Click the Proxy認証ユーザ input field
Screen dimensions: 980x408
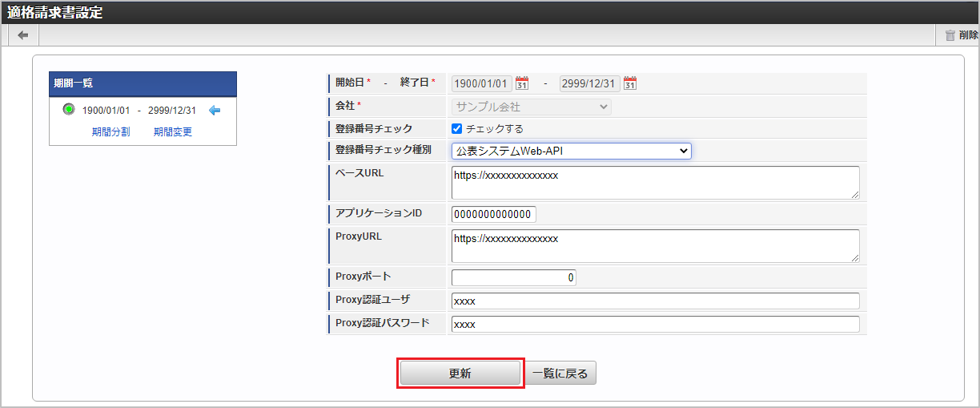coord(656,301)
